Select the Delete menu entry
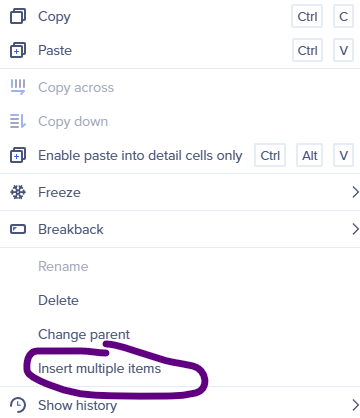360x418 pixels. click(x=58, y=300)
